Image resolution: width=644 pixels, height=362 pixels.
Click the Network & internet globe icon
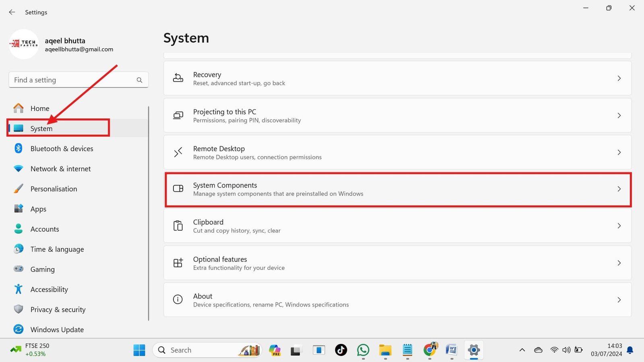coord(19,169)
